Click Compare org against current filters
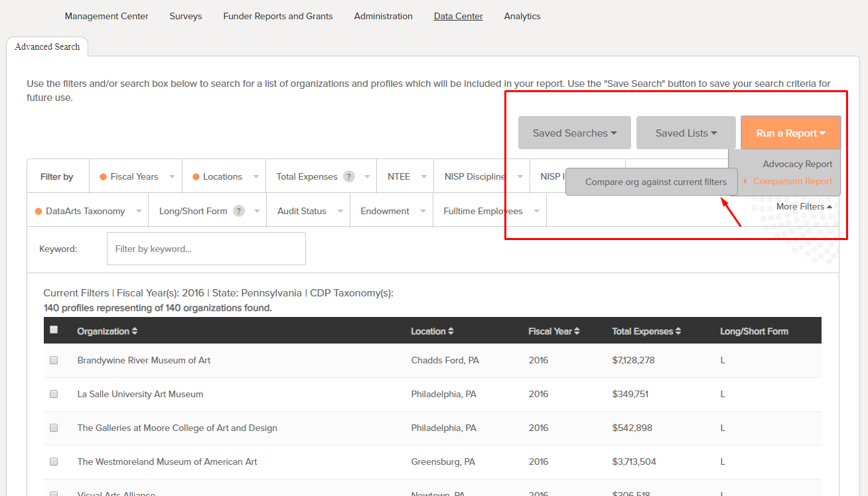The image size is (868, 496). (656, 182)
